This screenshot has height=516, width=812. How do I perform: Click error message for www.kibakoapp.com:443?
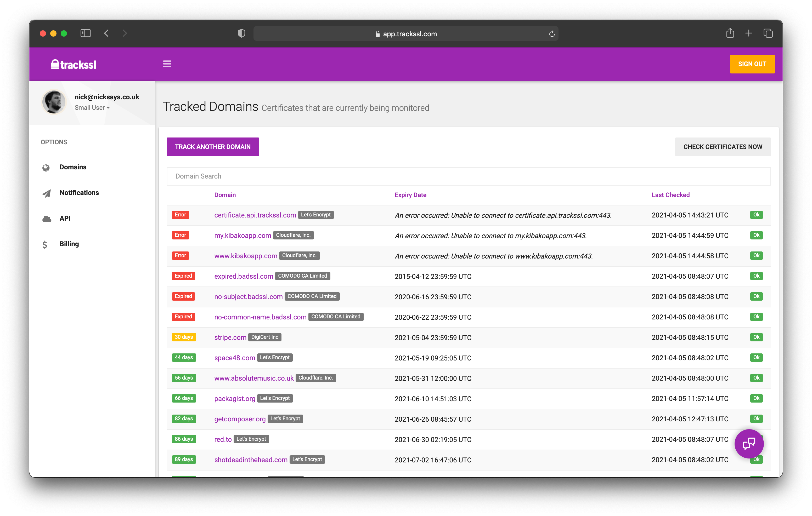click(x=494, y=256)
